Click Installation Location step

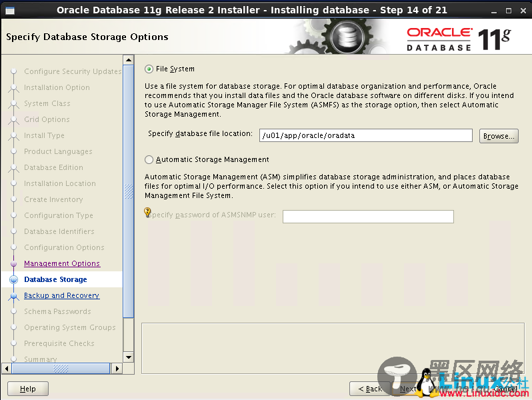pyautogui.click(x=60, y=183)
